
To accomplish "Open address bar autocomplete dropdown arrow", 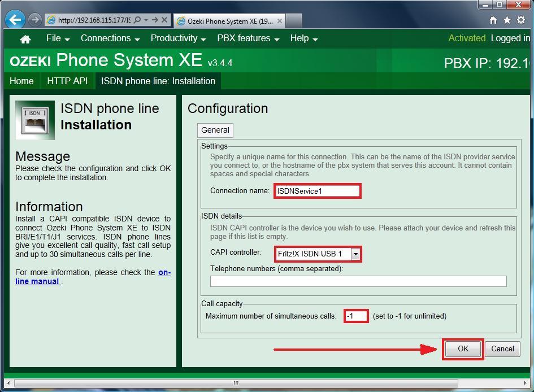I will [146, 20].
